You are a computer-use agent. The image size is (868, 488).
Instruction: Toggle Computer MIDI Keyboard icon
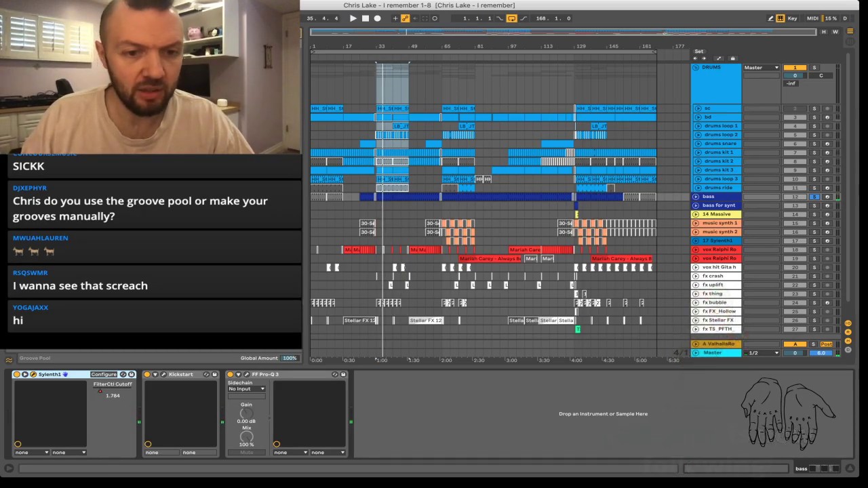click(781, 18)
